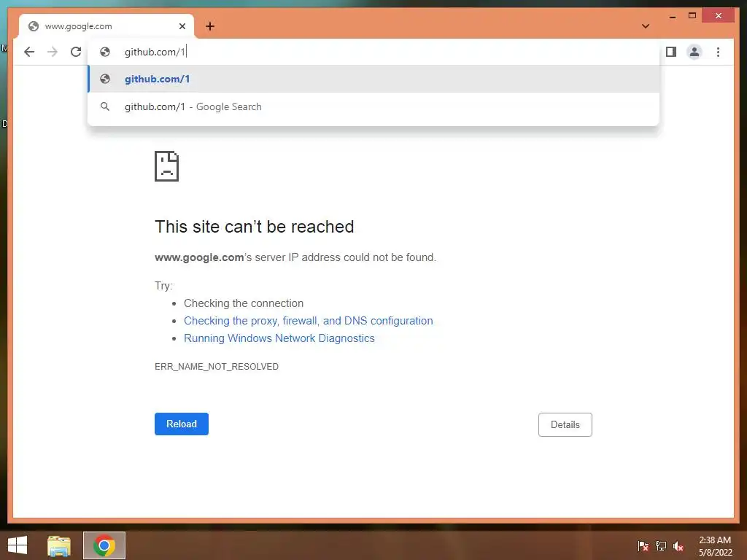
Task: Click the sad page error icon
Action: 167,166
